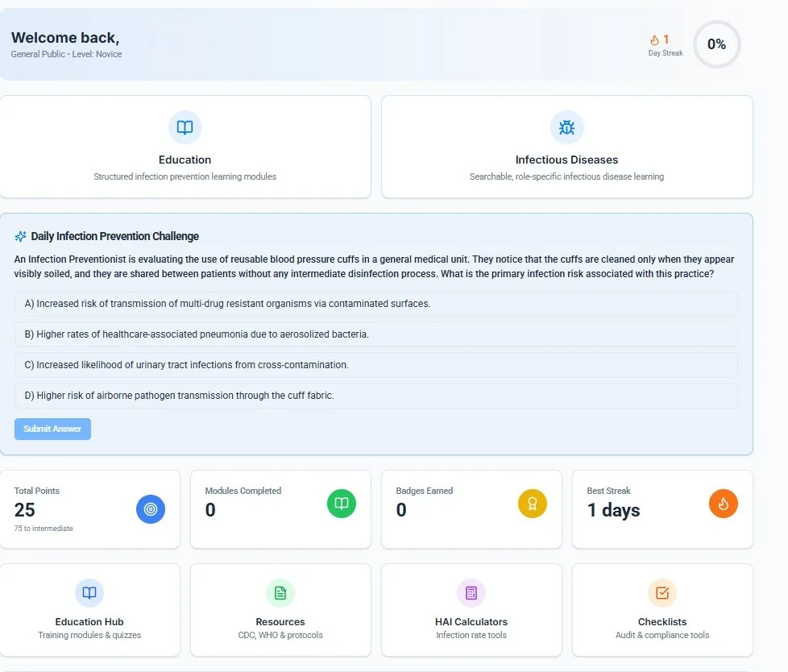The image size is (788, 672).
Task: Open the Resources title
Action: pos(280,622)
